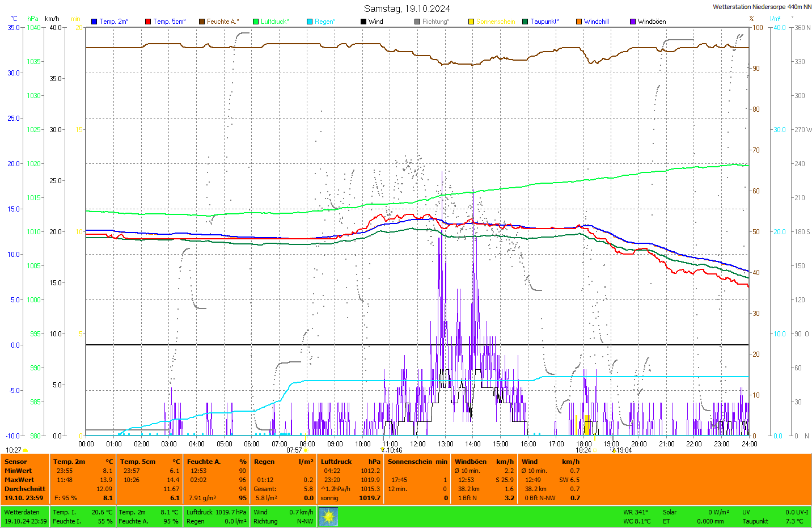Click the purple Windböen legend square

(x=633, y=22)
